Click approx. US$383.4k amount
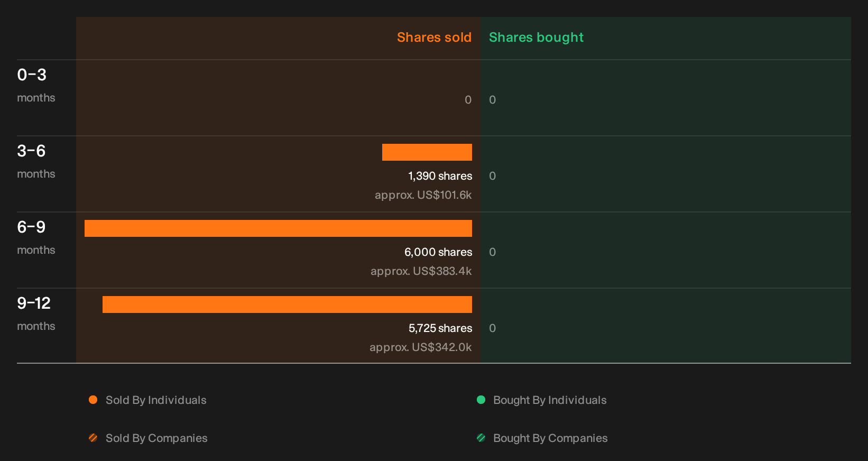Viewport: 868px width, 461px height. [x=421, y=271]
